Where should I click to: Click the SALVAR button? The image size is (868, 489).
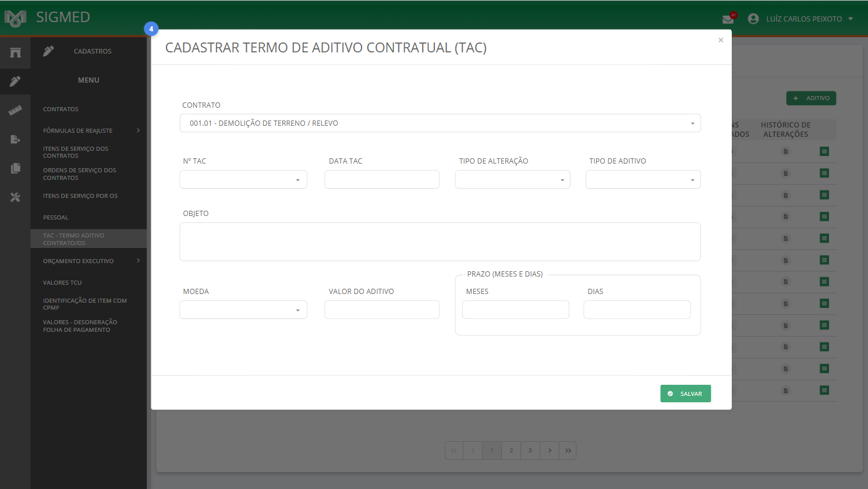coord(686,394)
